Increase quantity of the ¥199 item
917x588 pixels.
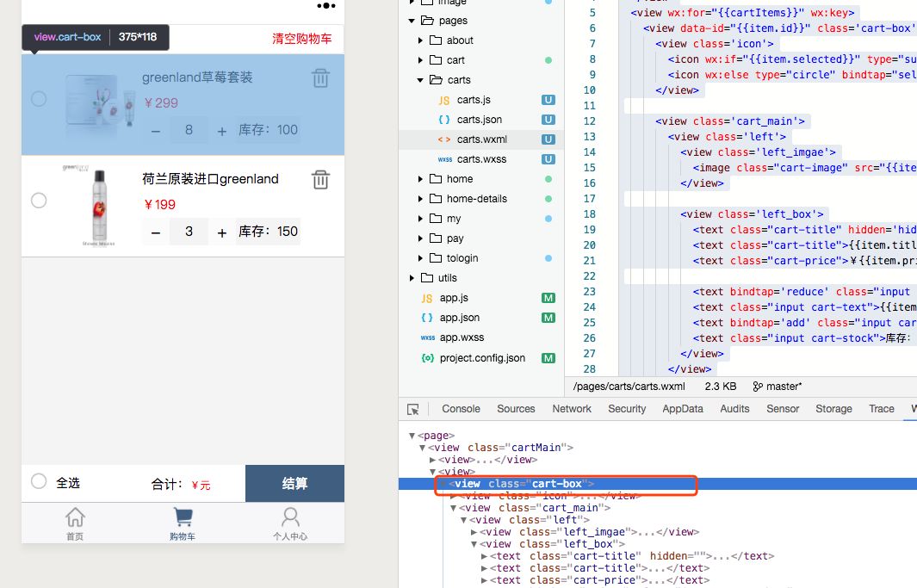[x=221, y=232]
